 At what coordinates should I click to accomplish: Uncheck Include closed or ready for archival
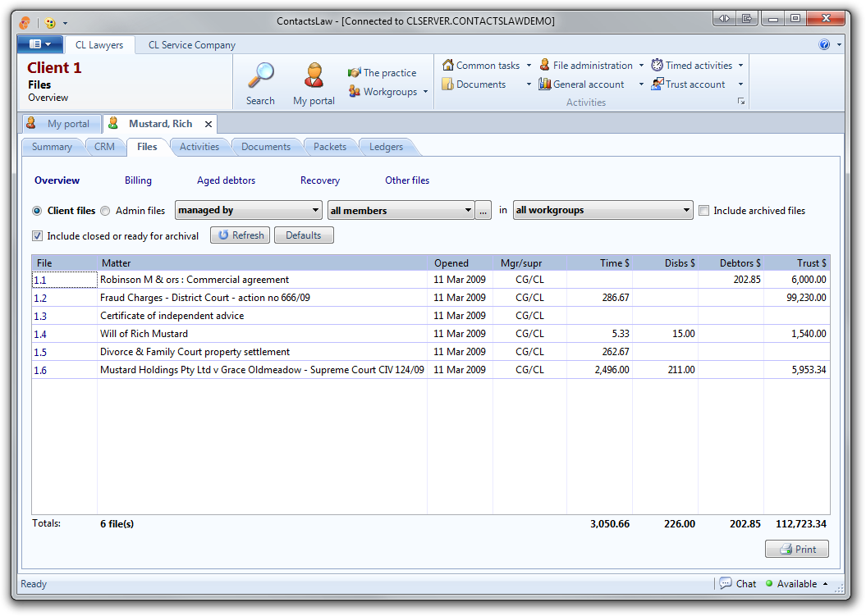coord(37,235)
